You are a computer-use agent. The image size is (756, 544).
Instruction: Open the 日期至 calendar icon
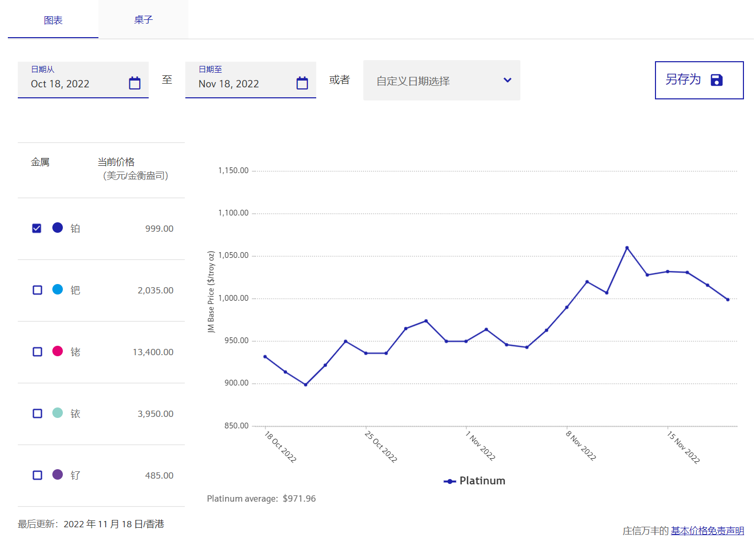click(302, 83)
